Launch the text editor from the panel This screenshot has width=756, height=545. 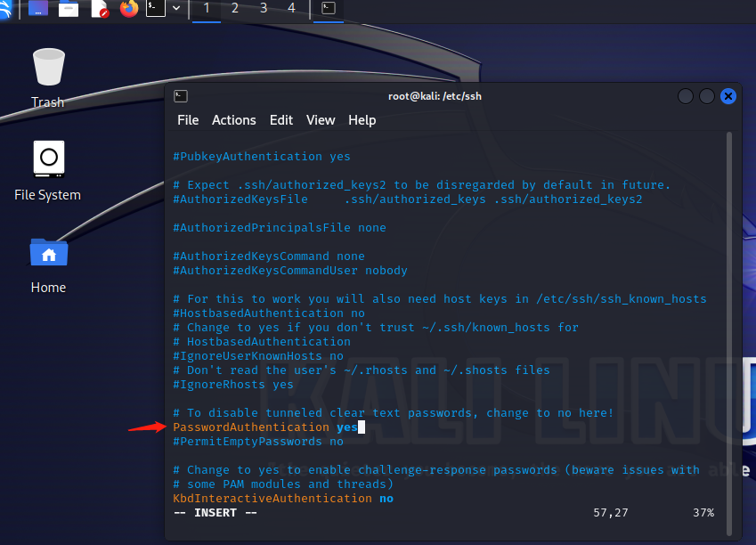coord(99,9)
